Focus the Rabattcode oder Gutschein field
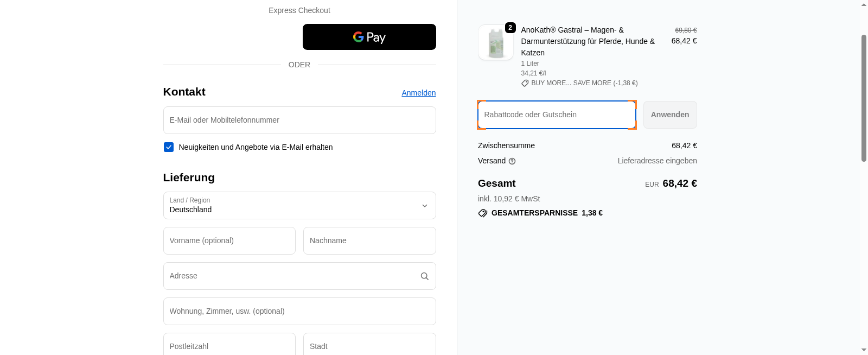The height and width of the screenshot is (355, 868). point(556,115)
